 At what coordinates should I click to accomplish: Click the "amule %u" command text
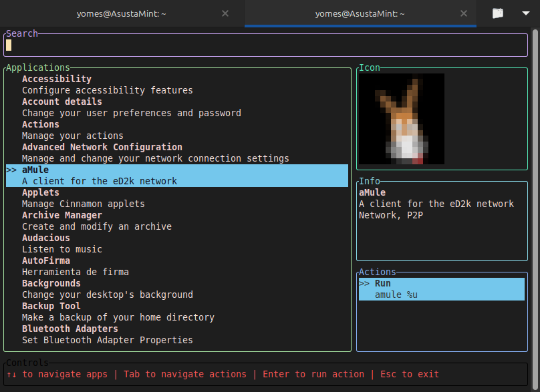396,295
